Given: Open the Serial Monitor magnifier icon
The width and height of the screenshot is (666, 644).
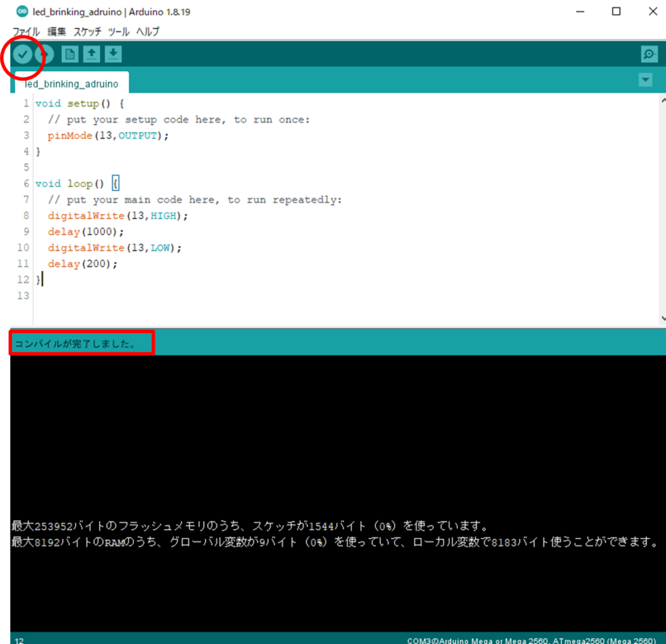Looking at the screenshot, I should 649,54.
